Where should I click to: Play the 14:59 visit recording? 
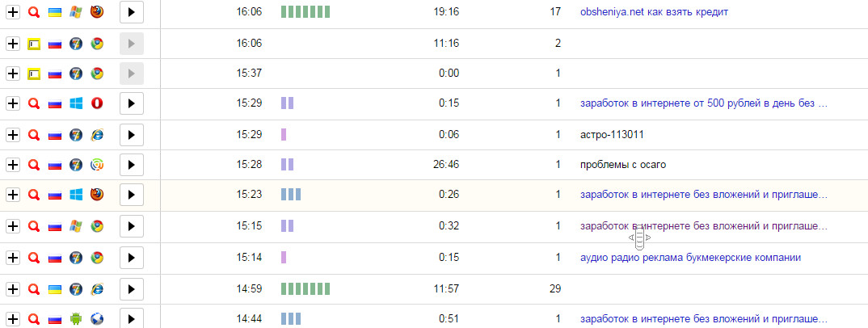132,288
